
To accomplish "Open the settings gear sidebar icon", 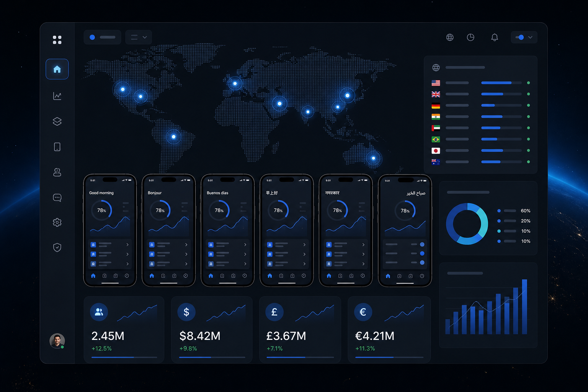I will point(57,222).
